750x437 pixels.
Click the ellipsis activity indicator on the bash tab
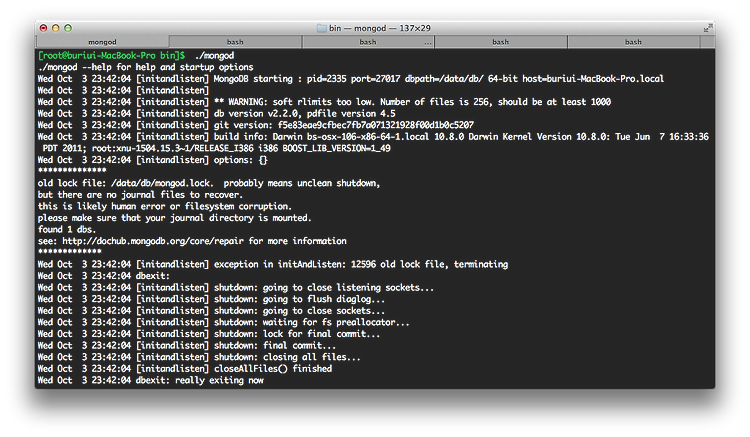click(428, 43)
